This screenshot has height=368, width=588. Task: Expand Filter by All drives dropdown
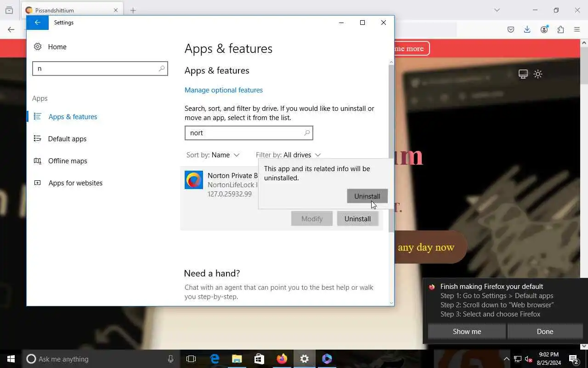click(x=288, y=155)
